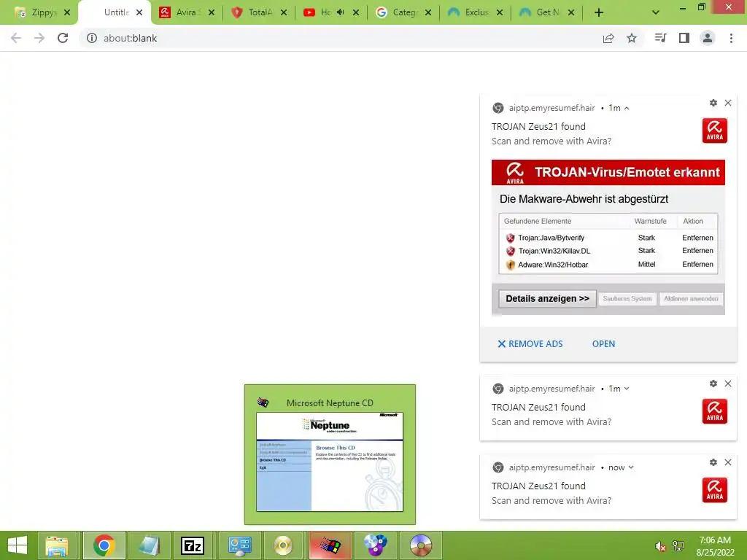Open the multicolor discs taskbar icon

click(x=376, y=545)
